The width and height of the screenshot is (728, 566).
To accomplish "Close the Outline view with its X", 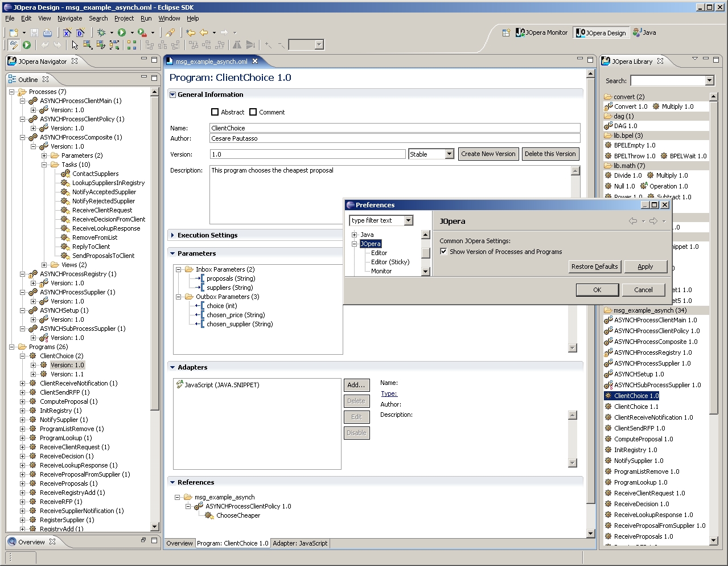I will 46,79.
